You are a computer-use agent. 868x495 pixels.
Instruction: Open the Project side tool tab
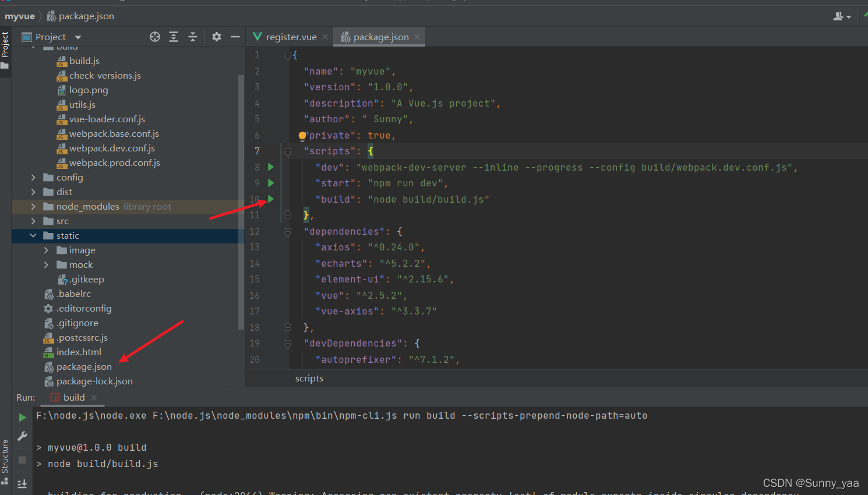click(5, 50)
